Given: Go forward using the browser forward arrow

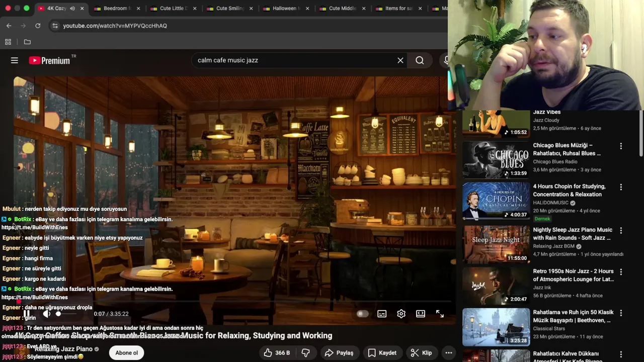Looking at the screenshot, I should click(23, 26).
